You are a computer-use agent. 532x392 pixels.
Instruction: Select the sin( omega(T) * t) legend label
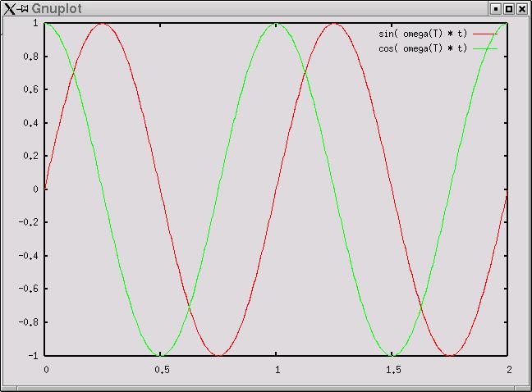tap(423, 34)
